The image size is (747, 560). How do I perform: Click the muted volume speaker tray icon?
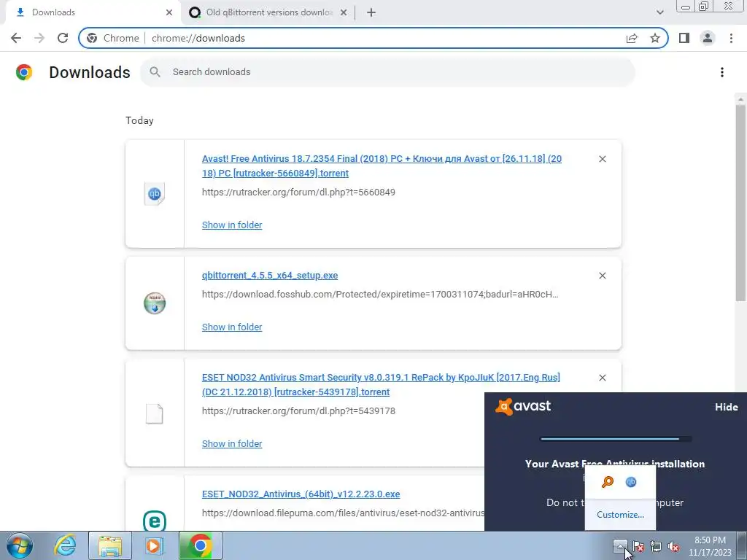tap(673, 546)
